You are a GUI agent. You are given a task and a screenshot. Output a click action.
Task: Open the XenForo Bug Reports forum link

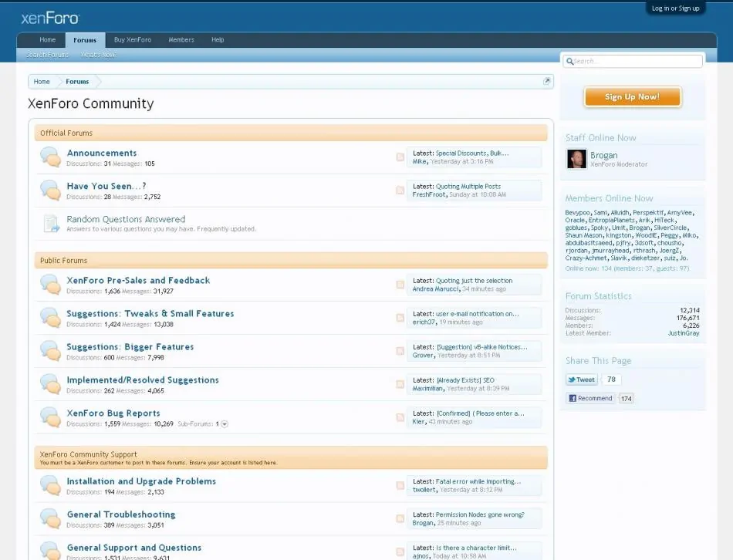point(113,413)
